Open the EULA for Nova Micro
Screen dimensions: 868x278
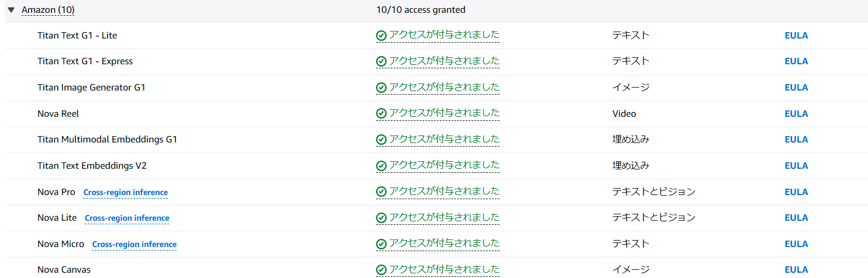pyautogui.click(x=796, y=244)
